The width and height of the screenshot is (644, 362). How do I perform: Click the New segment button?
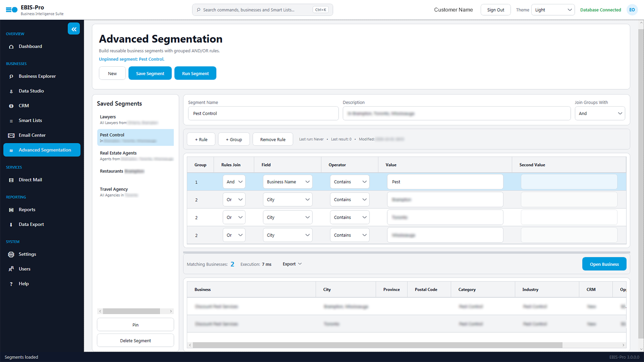click(x=112, y=73)
